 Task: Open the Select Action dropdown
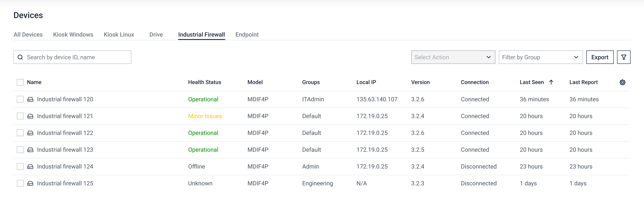coord(453,57)
